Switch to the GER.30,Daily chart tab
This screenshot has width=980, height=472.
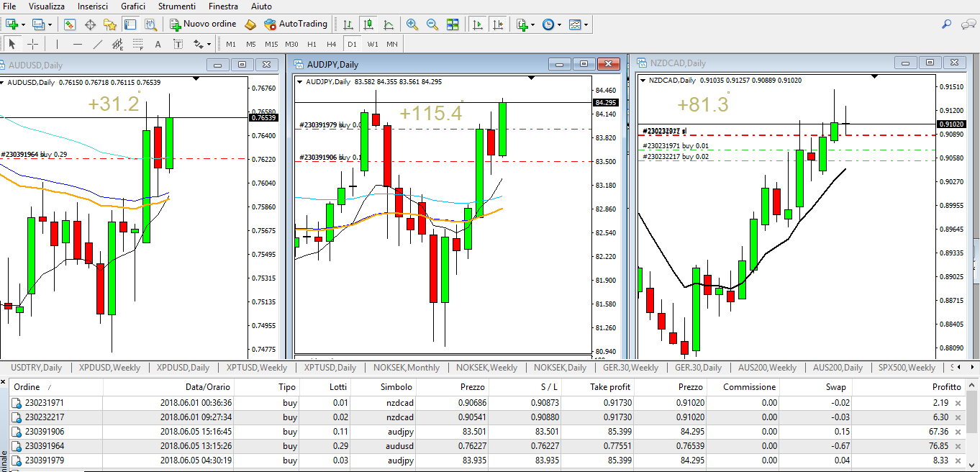[698, 368]
